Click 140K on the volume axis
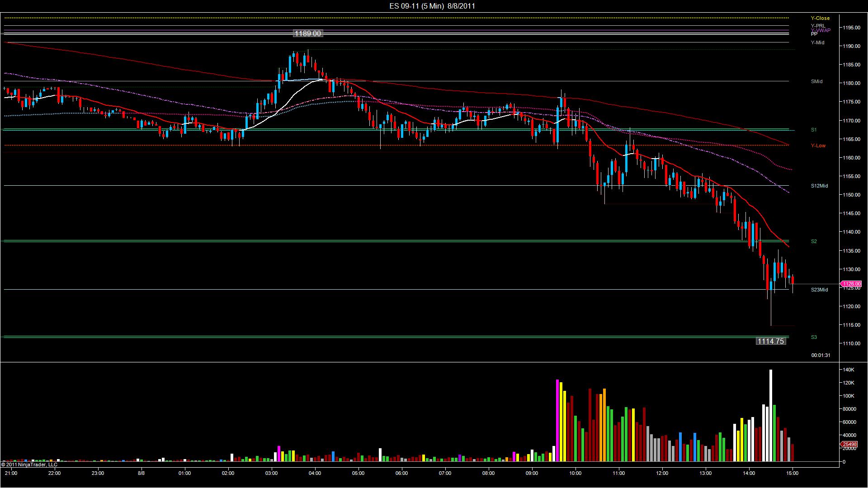 click(x=848, y=370)
